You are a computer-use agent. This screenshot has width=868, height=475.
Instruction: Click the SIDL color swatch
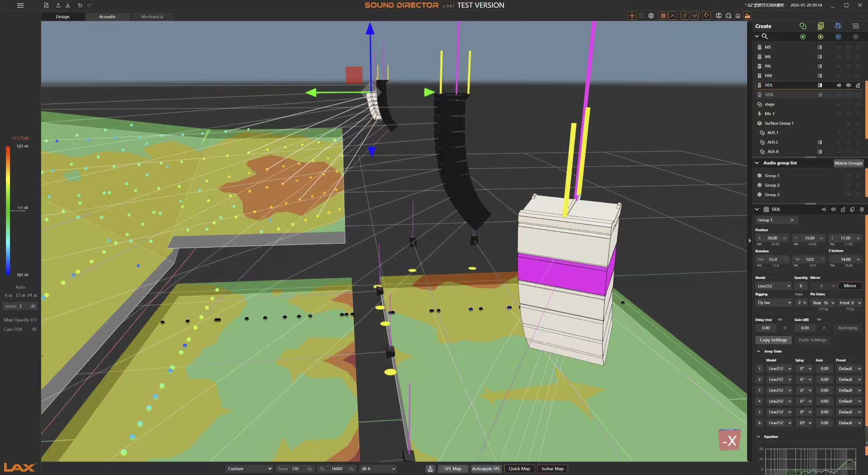click(766, 209)
